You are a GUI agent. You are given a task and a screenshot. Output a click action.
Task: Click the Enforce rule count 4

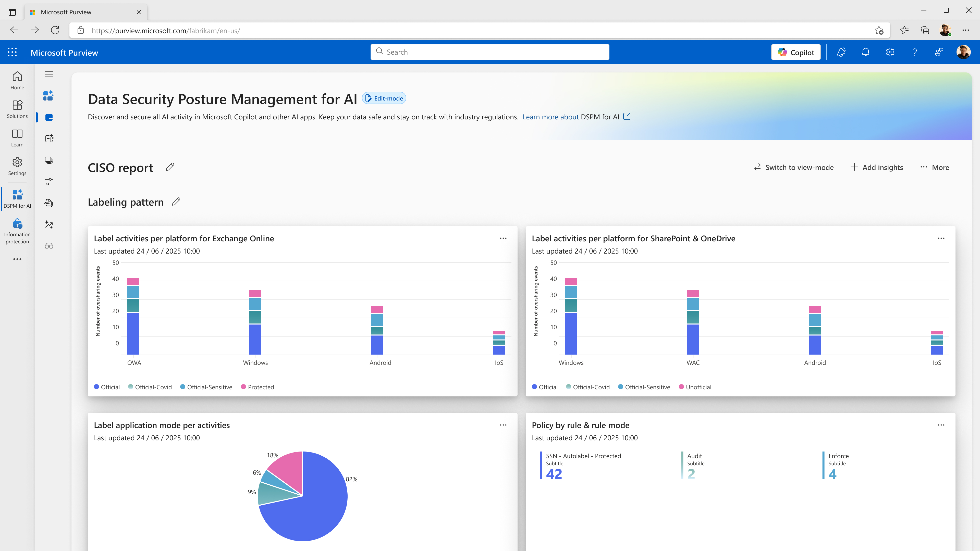[x=832, y=474]
